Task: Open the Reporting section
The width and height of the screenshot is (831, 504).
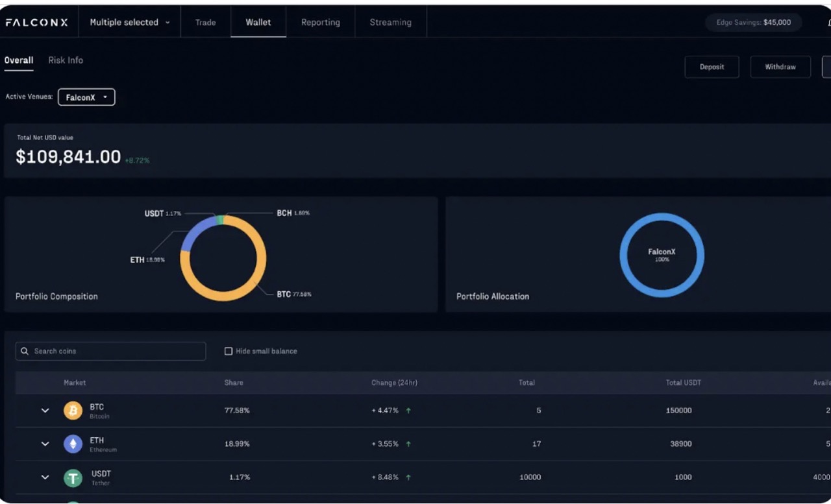Action: 320,21
